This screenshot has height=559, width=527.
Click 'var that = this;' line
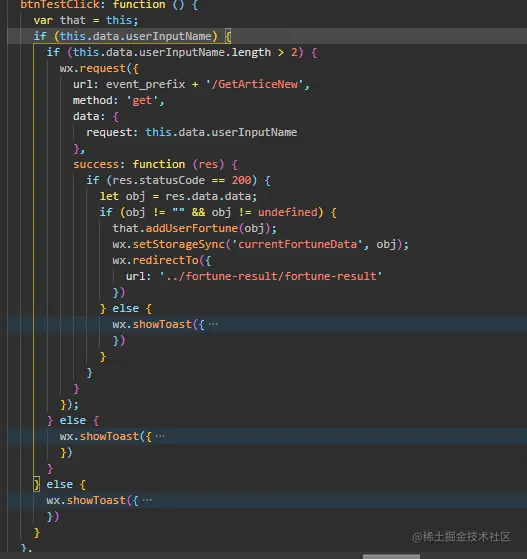coord(86,20)
